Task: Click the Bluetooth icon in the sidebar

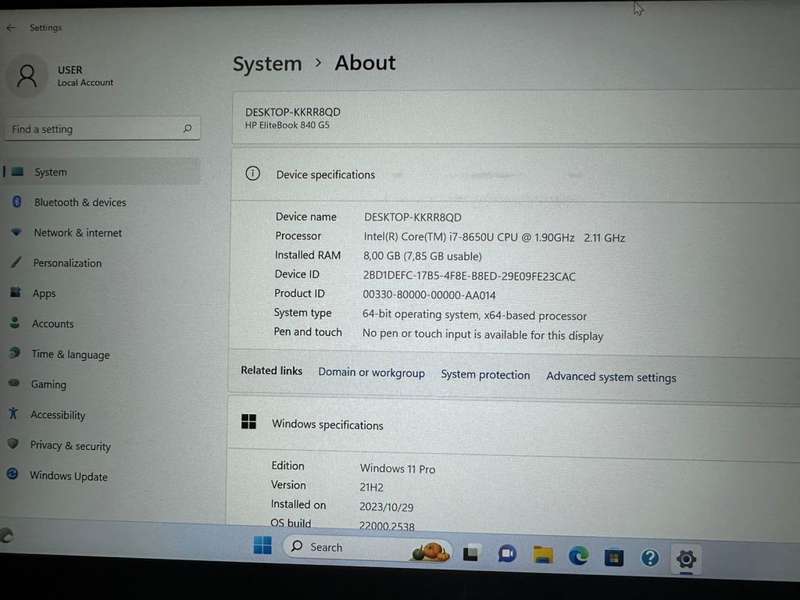Action: click(x=17, y=202)
